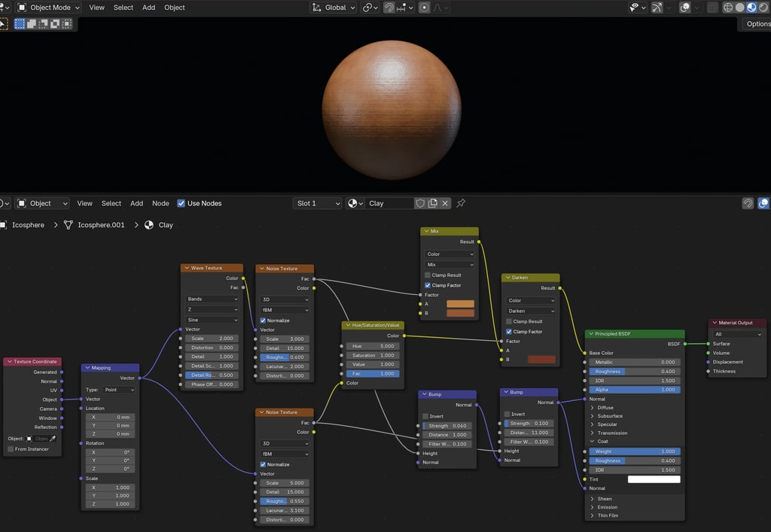Toggle the Use Nodes checkbox
Viewport: 771px width, 532px height.
[181, 203]
